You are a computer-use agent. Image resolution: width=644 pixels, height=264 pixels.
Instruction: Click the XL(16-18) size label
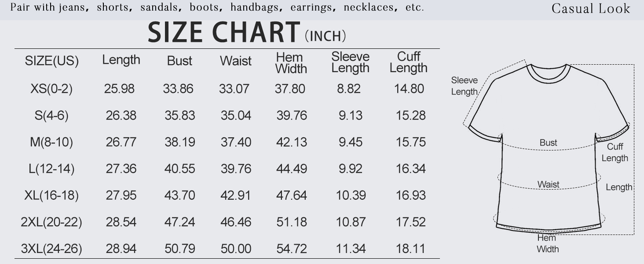[x=51, y=195]
